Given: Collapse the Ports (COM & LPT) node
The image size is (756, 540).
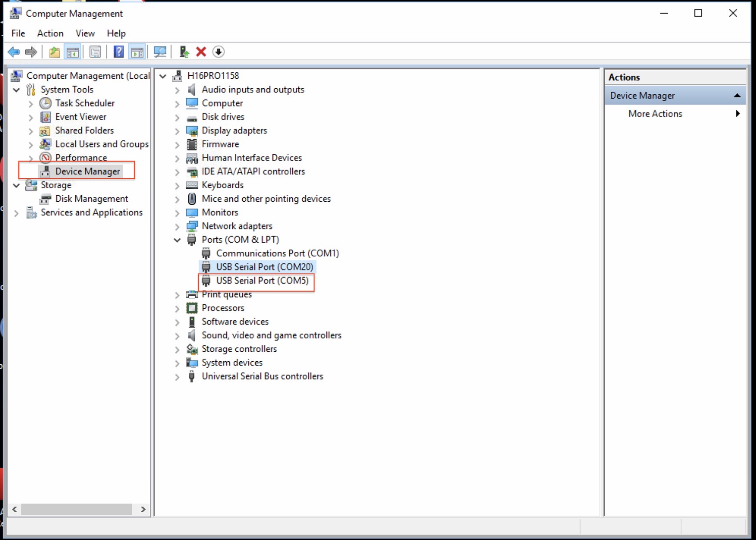Looking at the screenshot, I should (x=177, y=240).
